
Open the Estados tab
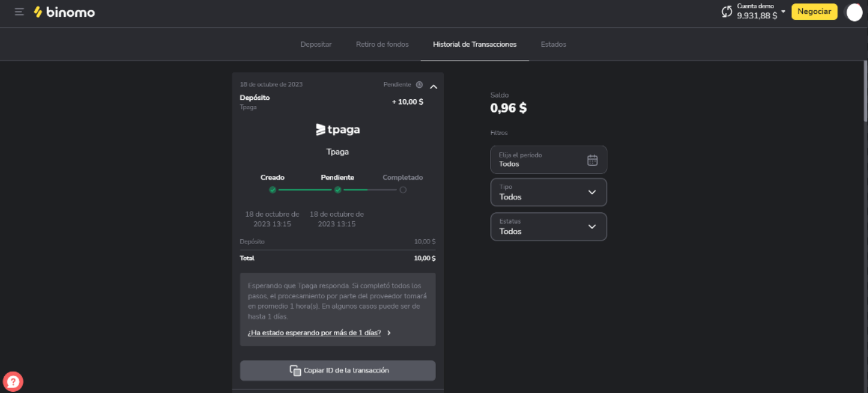point(553,44)
